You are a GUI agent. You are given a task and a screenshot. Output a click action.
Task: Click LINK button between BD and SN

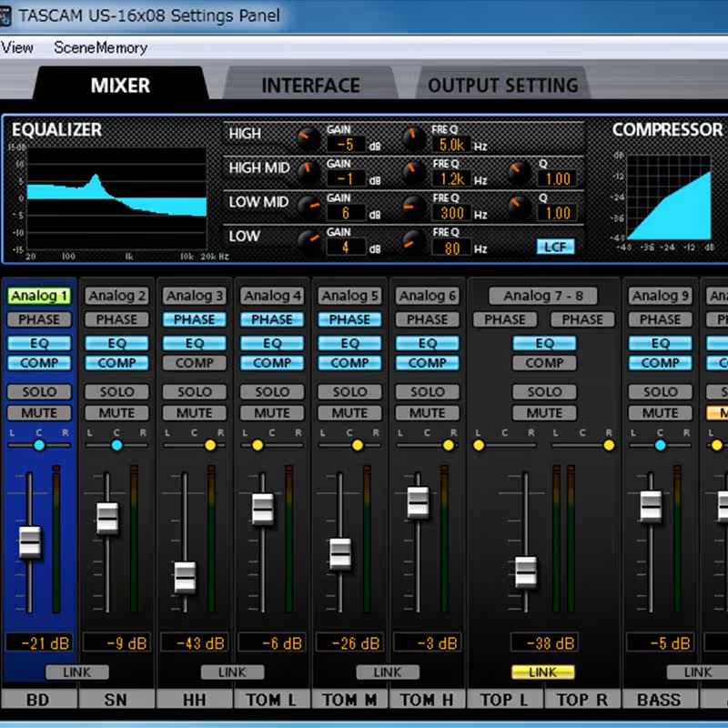pyautogui.click(x=77, y=672)
